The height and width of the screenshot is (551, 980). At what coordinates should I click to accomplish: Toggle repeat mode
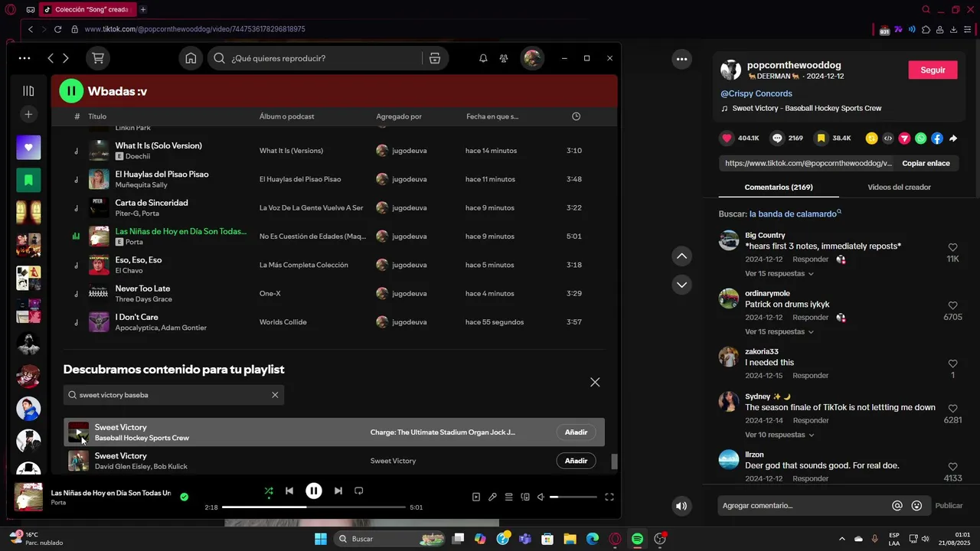tap(358, 491)
